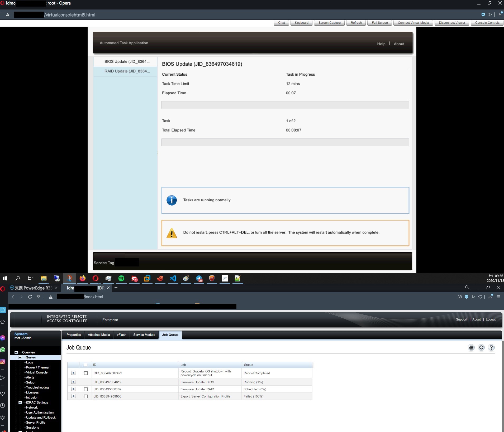This screenshot has height=432, width=504.
Task: Open Update and Rollback in the tree
Action: click(41, 418)
